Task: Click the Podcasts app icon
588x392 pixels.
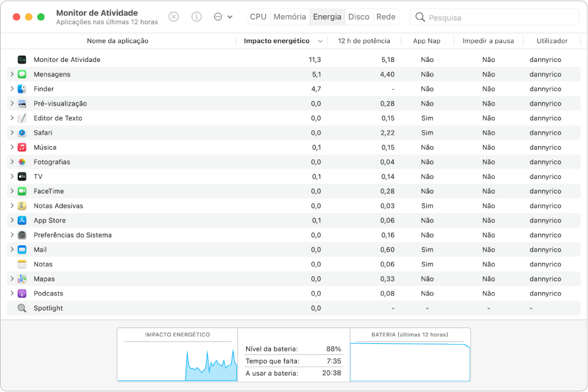Action: (x=22, y=293)
